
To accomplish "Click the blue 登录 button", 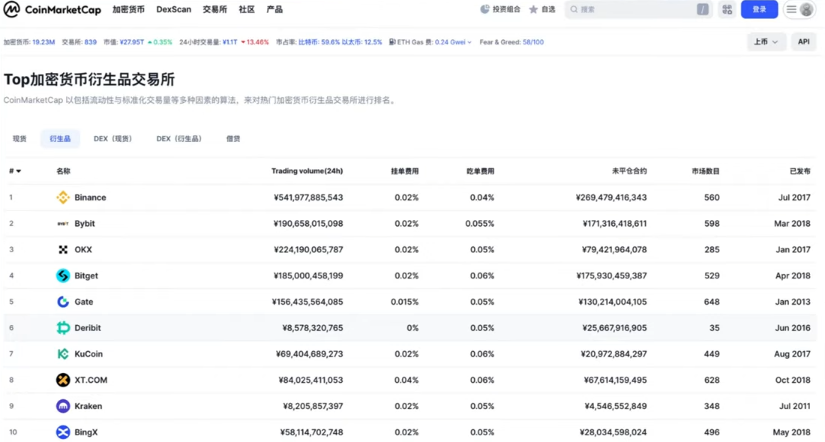I will point(759,9).
